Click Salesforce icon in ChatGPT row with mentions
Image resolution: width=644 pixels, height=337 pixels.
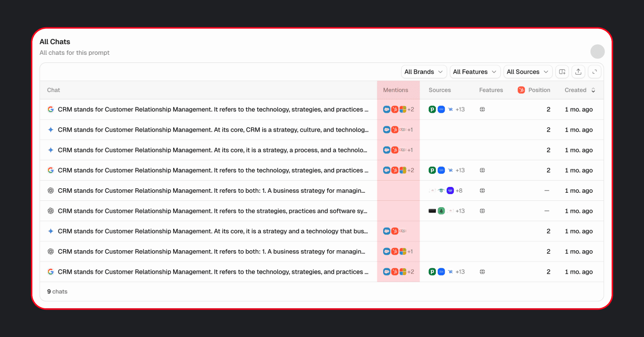pos(387,251)
